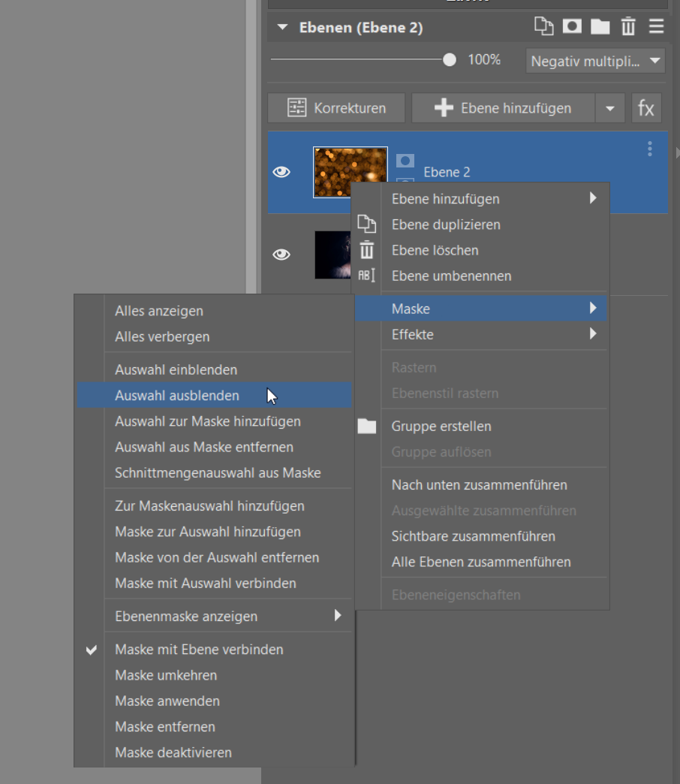Select Auswahl aus Maske entfernen
This screenshot has height=784, width=680.
pos(215,447)
